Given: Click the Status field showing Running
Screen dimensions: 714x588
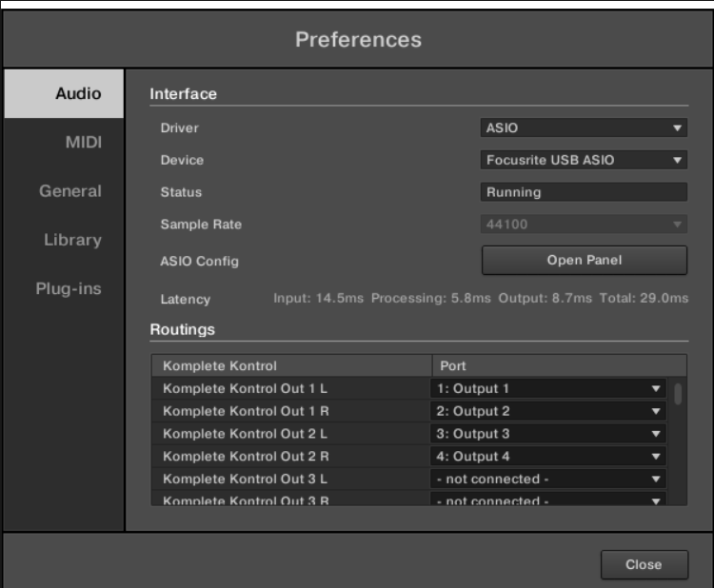Looking at the screenshot, I should pos(584,192).
